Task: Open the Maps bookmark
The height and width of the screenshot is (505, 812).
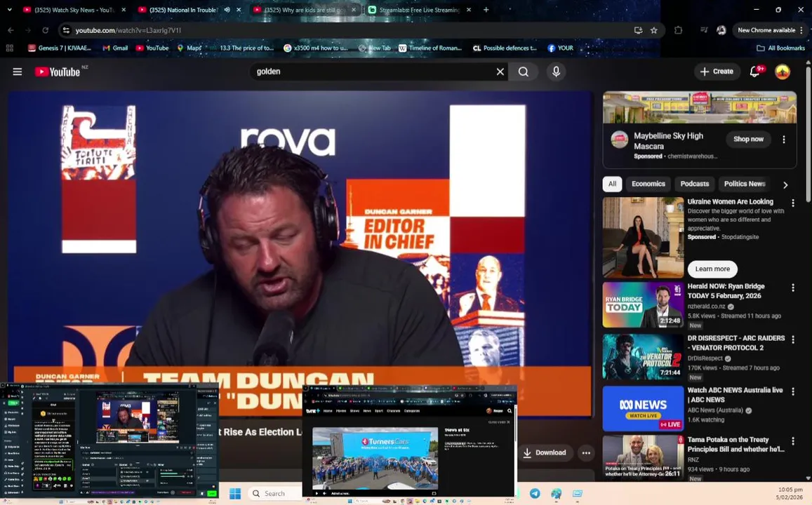Action: click(x=189, y=48)
